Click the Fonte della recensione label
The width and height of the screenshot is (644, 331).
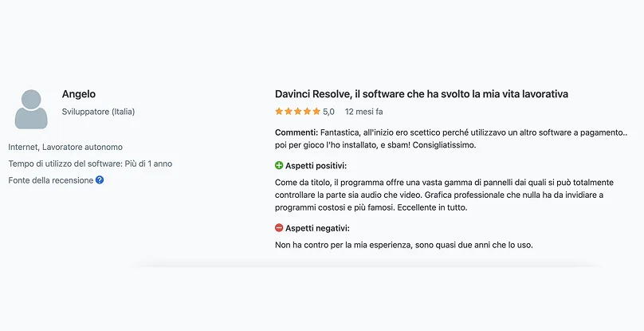[x=51, y=180]
